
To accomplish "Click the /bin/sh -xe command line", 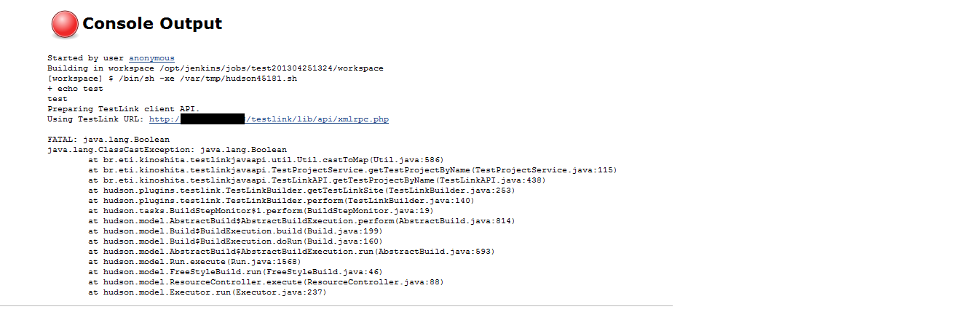I will pyautogui.click(x=173, y=79).
